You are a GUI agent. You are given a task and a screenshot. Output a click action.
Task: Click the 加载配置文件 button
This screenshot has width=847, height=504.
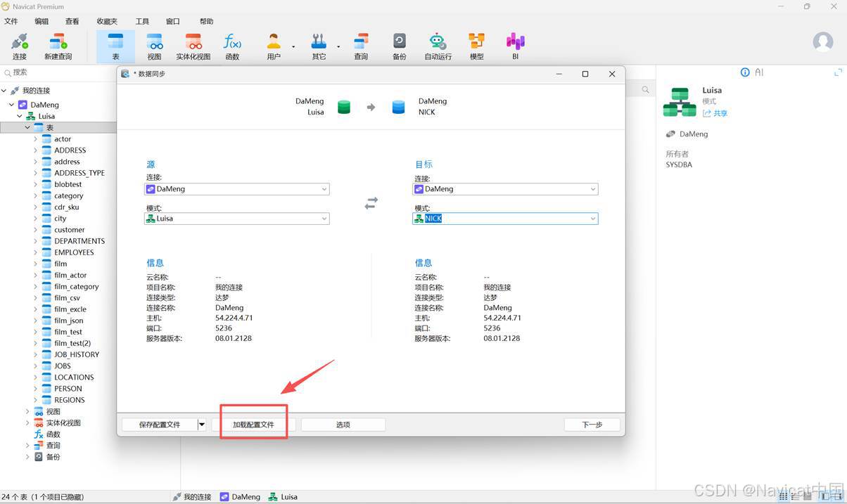click(253, 425)
